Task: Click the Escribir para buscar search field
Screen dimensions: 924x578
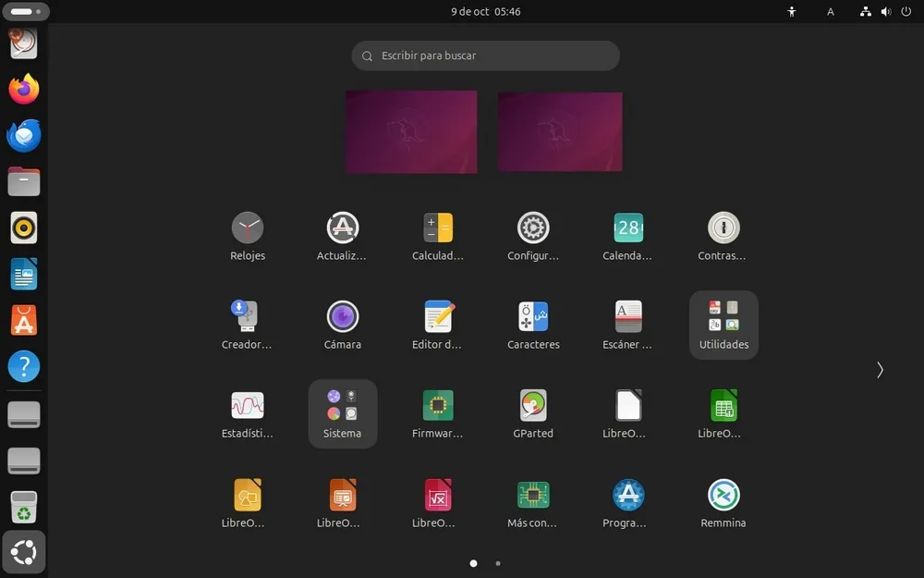Action: [x=485, y=55]
